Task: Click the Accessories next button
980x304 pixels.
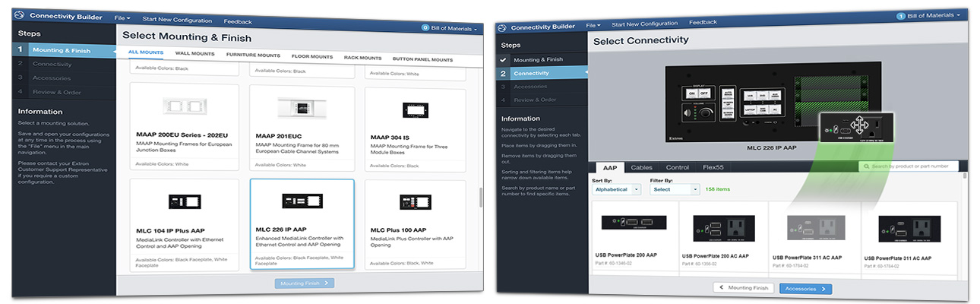Action: click(x=805, y=289)
